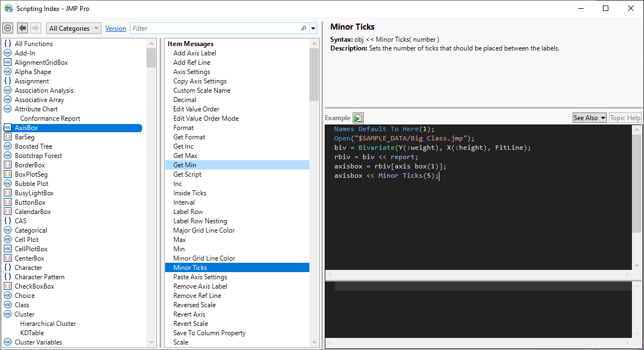Open the Version link
644x350 pixels.
[x=116, y=29]
